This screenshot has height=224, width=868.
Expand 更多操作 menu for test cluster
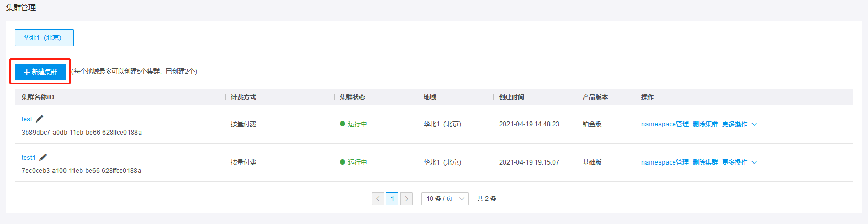pyautogui.click(x=739, y=124)
